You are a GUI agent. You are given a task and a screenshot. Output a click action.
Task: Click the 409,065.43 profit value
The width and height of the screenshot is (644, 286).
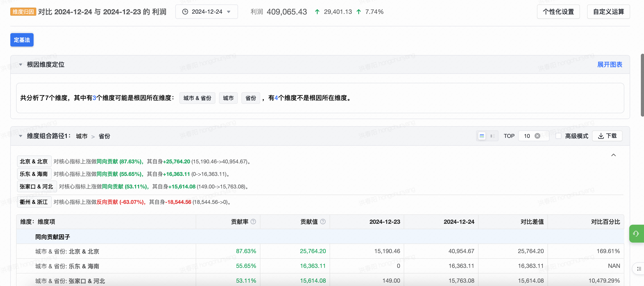point(287,12)
